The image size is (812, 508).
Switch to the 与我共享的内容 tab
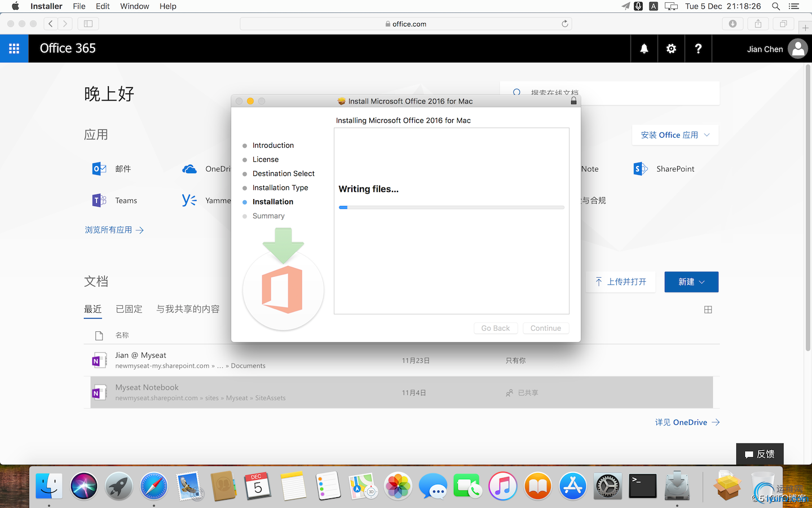(x=188, y=309)
